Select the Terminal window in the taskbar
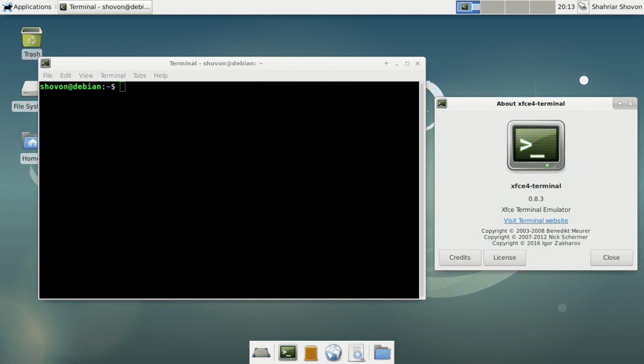This screenshot has width=644, height=364. (105, 7)
